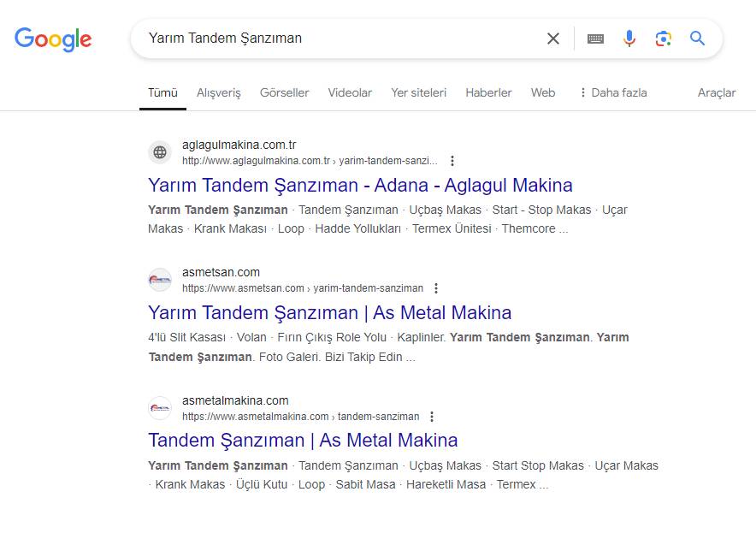Open options for aglagulmakina.com.tr result
The image size is (756, 539).
[x=452, y=161]
